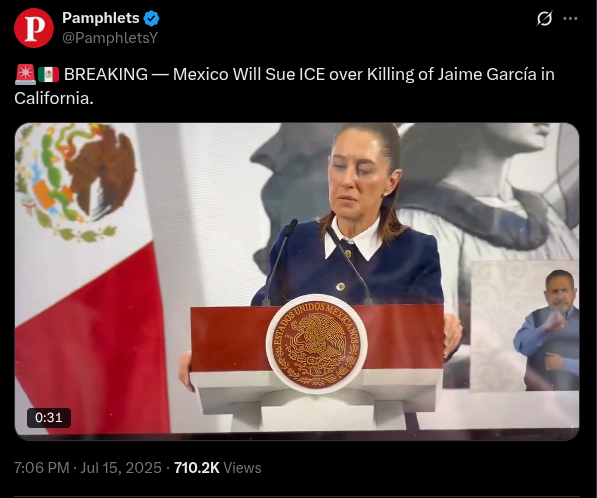Click the podium seal in video

pos(317,344)
